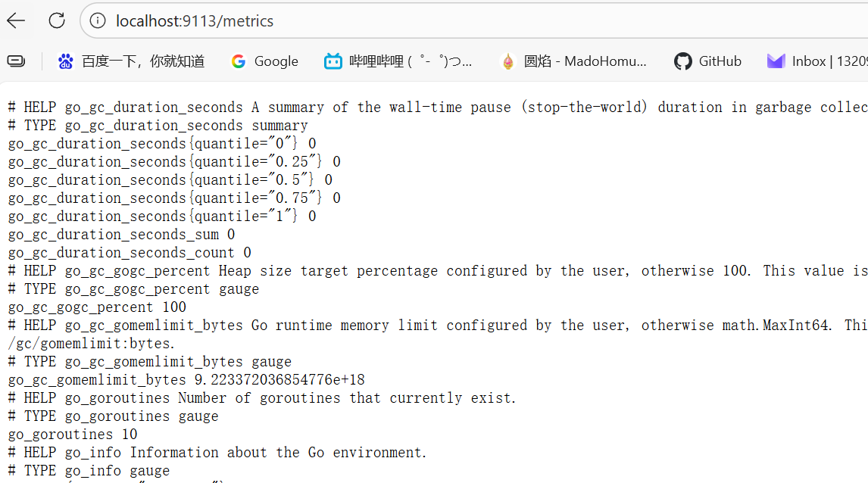
Task: Click the GitHub octocat icon
Action: coord(683,61)
